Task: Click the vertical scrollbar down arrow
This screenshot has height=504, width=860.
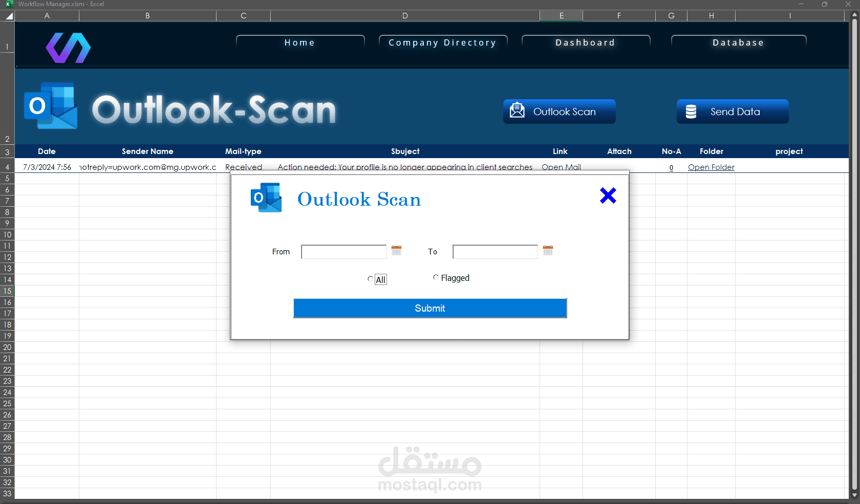Action: tap(854, 495)
